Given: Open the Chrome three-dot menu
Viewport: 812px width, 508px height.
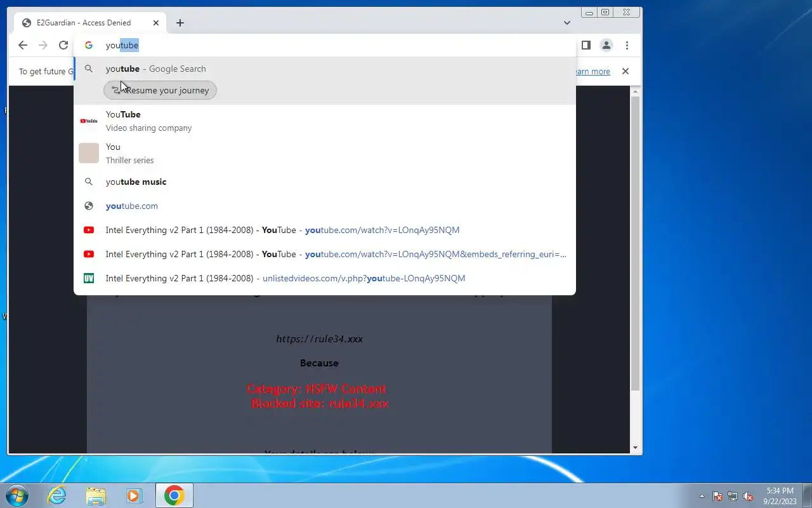Looking at the screenshot, I should coord(627,45).
